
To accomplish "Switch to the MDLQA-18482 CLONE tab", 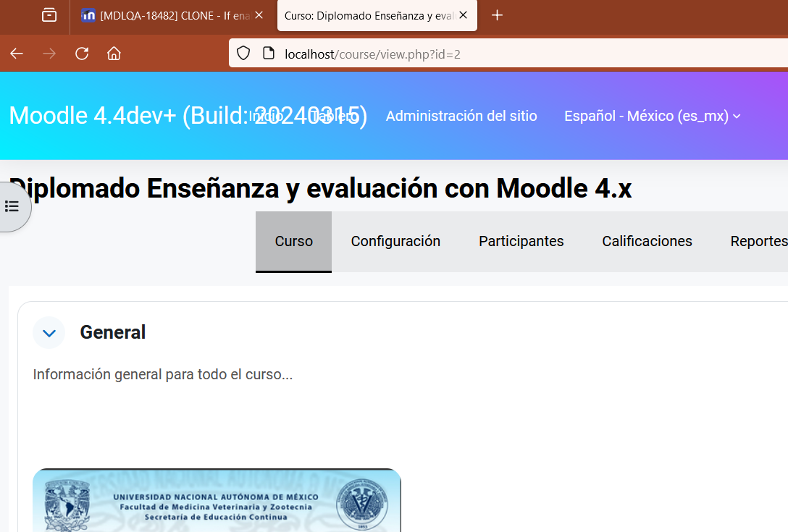I will pos(173,16).
